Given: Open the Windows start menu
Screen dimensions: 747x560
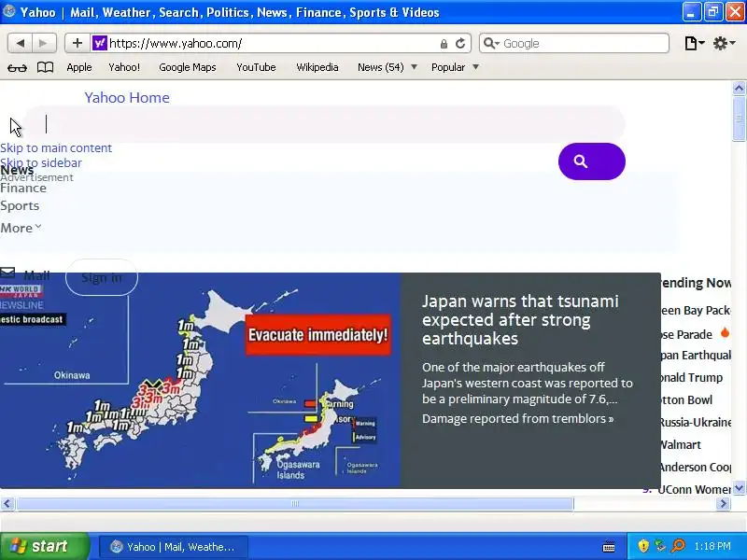Looking at the screenshot, I should (45, 546).
